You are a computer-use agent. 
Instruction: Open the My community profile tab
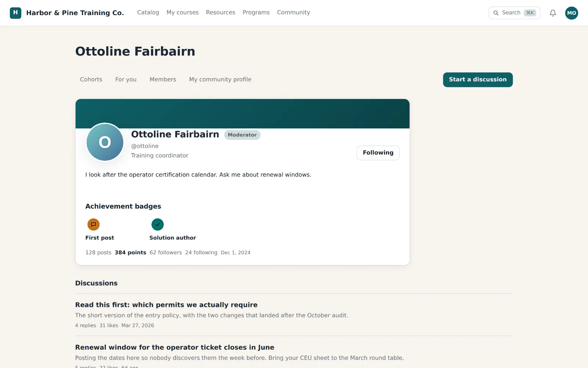click(x=220, y=79)
